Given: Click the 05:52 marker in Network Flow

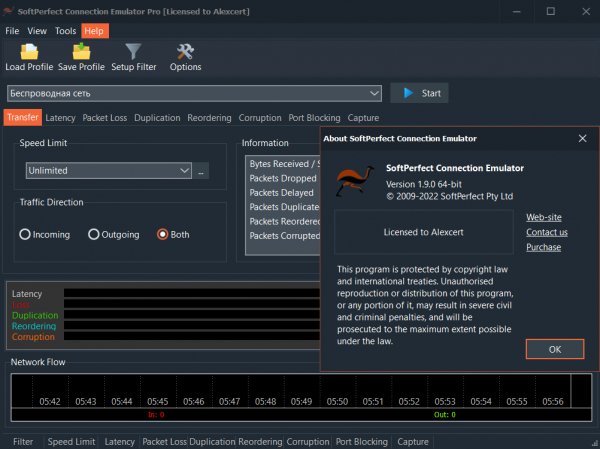Looking at the screenshot, I should pos(409,402).
